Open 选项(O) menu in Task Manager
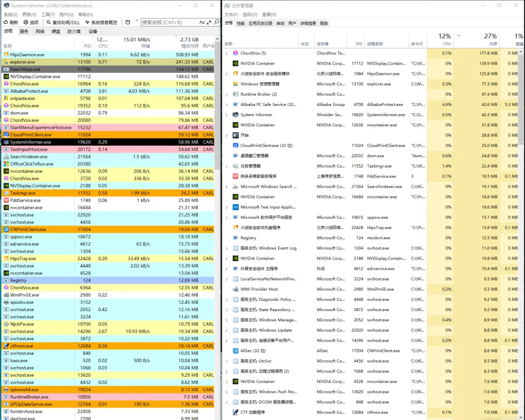This screenshot has width=525, height=420. [x=250, y=15]
